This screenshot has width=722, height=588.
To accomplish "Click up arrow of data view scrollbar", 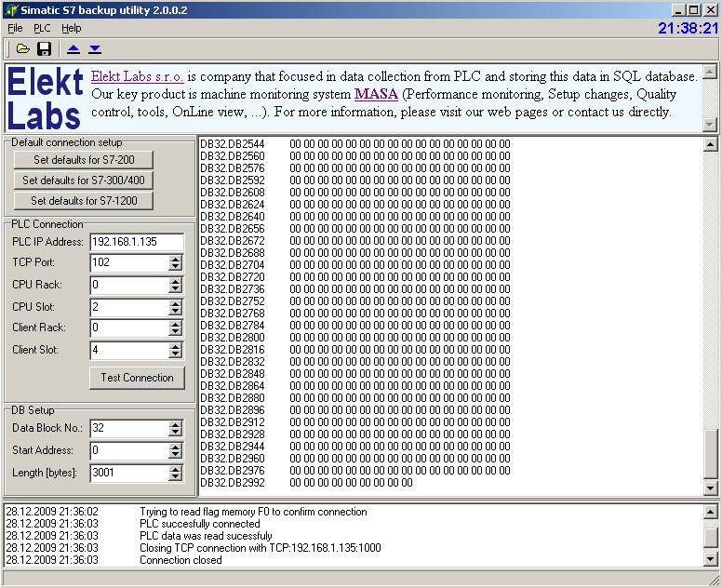I will [x=711, y=144].
